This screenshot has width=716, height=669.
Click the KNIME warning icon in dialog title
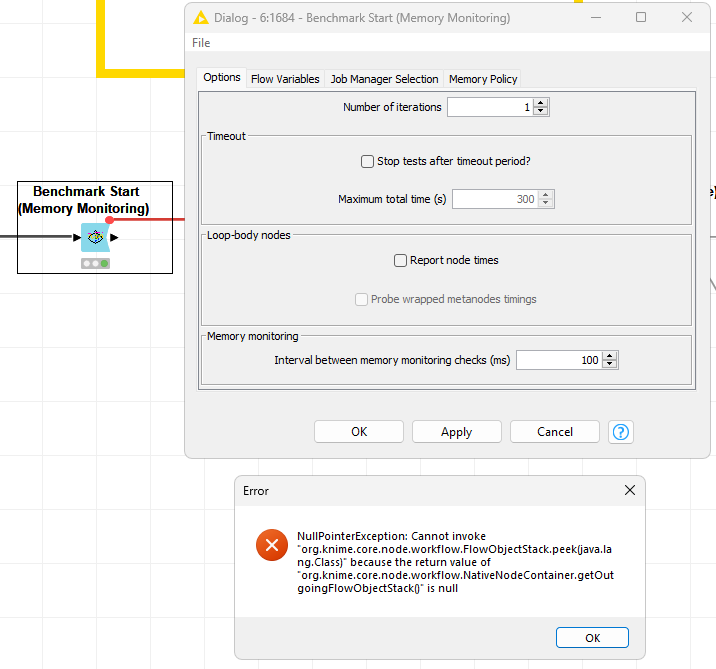(201, 17)
